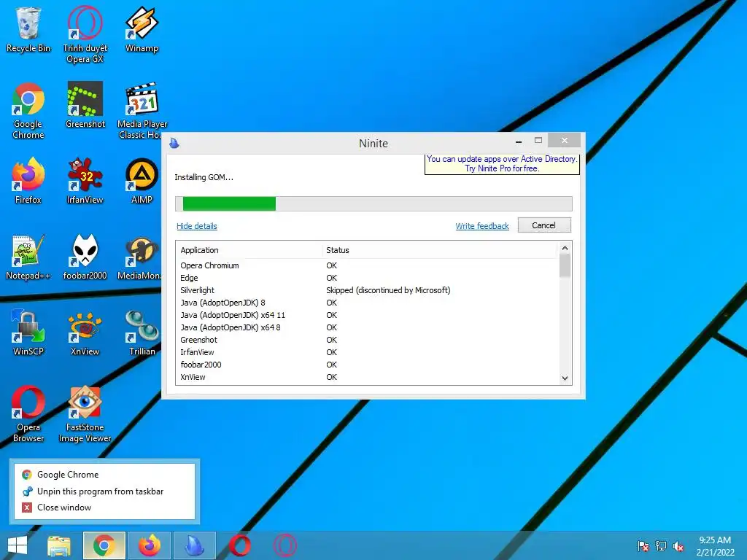The width and height of the screenshot is (747, 560).
Task: Launch foobar2000 desktop shortcut
Action: point(85,257)
